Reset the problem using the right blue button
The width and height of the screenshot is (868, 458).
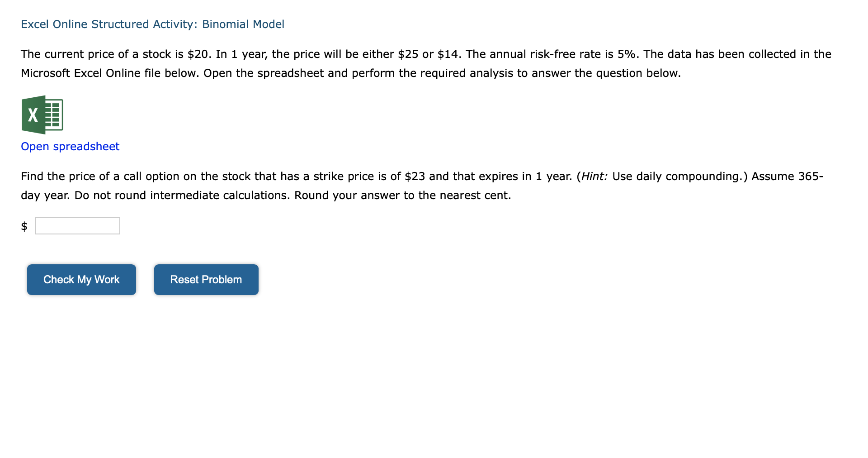206,279
